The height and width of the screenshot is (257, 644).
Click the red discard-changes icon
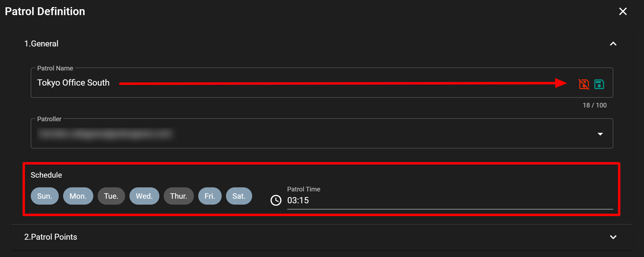tap(584, 84)
